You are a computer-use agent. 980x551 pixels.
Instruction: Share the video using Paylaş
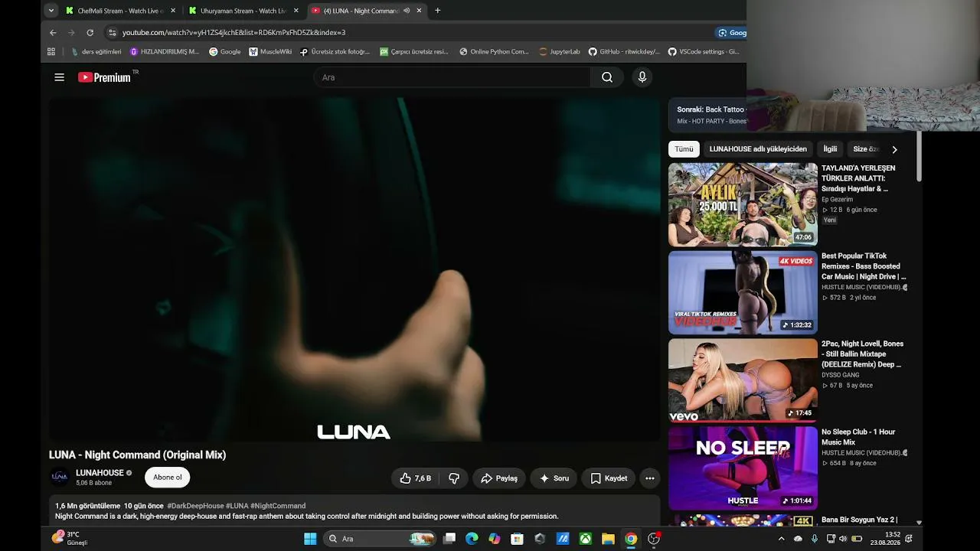coord(499,478)
